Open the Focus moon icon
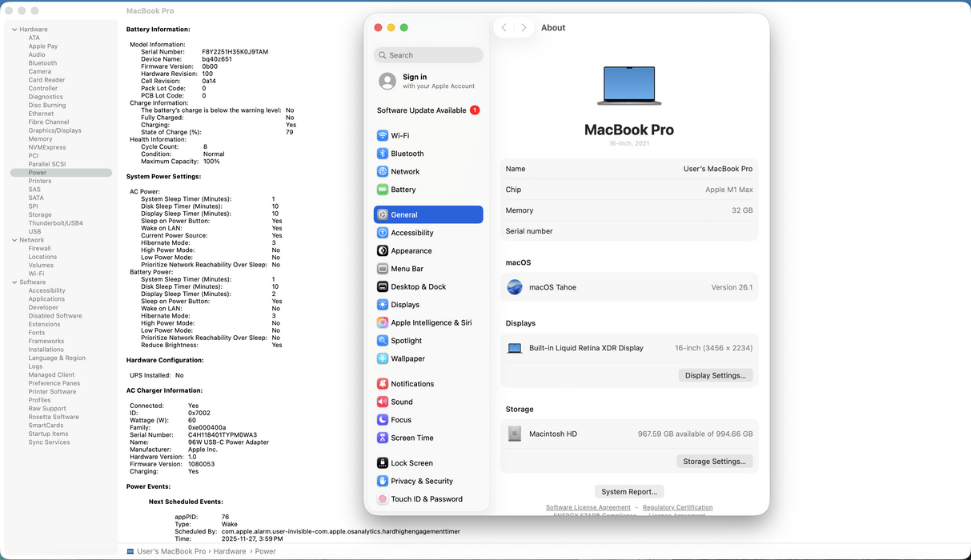The image size is (971, 560). click(x=383, y=420)
